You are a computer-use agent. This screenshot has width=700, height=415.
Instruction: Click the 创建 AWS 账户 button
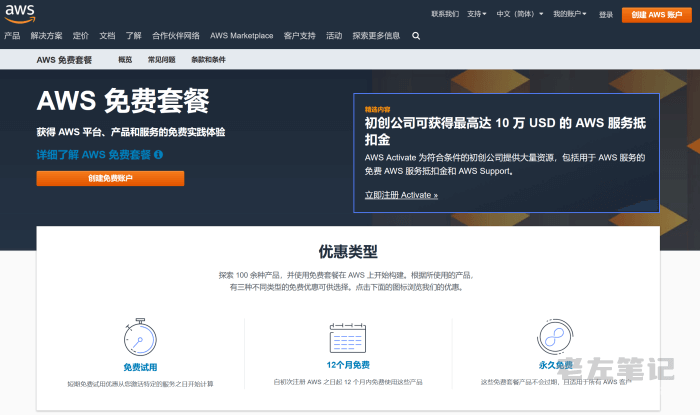657,15
